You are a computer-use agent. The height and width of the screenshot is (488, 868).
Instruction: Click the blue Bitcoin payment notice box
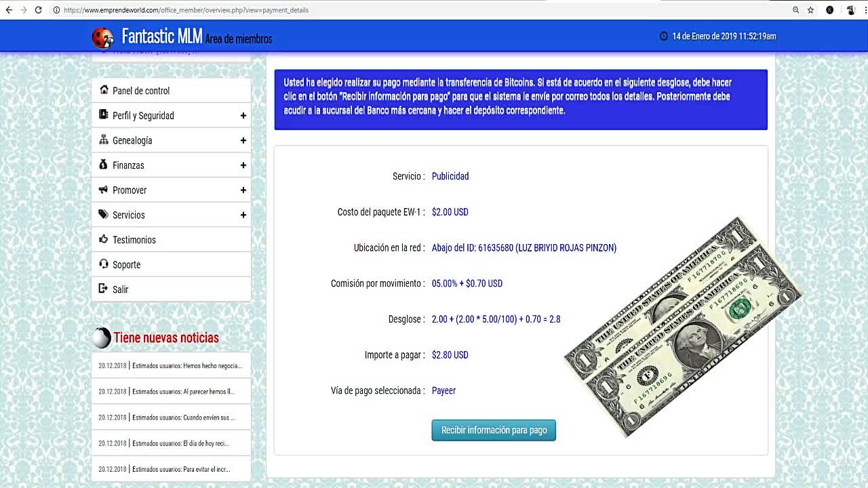pos(521,100)
